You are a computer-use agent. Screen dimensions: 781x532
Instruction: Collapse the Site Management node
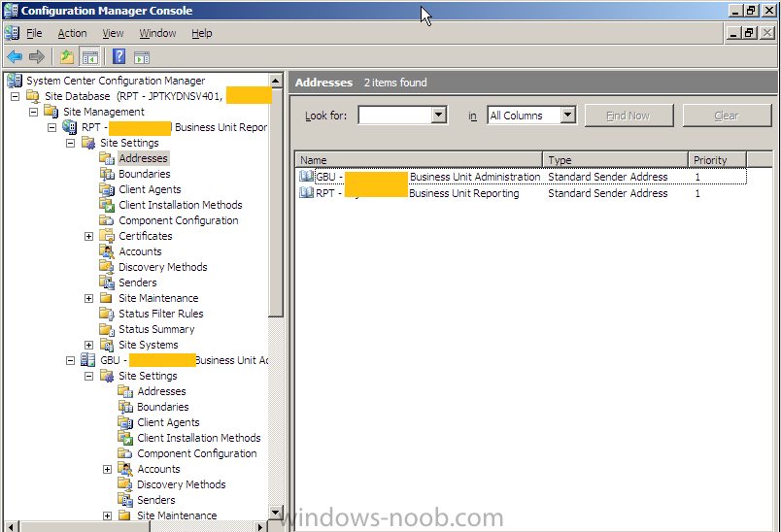coord(33,112)
